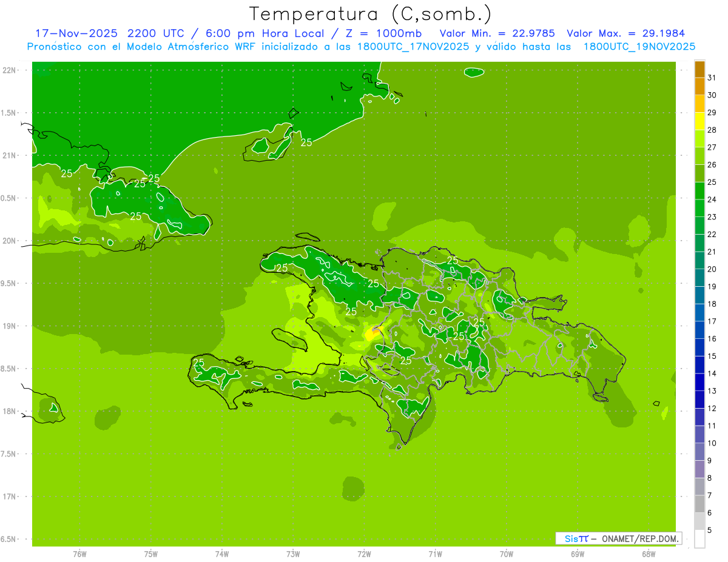
Task: Pick the orange swatch between 30 and 31
Action: pyautogui.click(x=699, y=87)
